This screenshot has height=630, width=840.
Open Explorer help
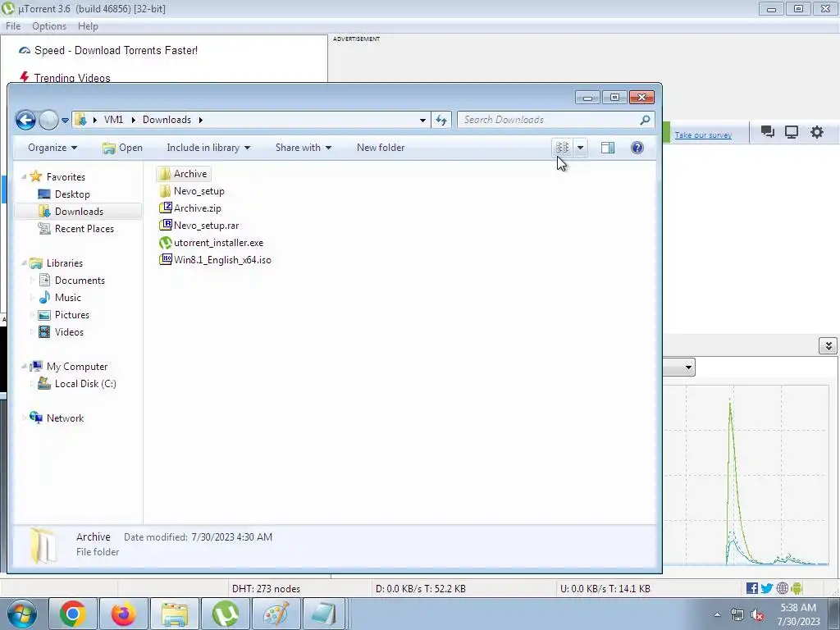tap(637, 148)
